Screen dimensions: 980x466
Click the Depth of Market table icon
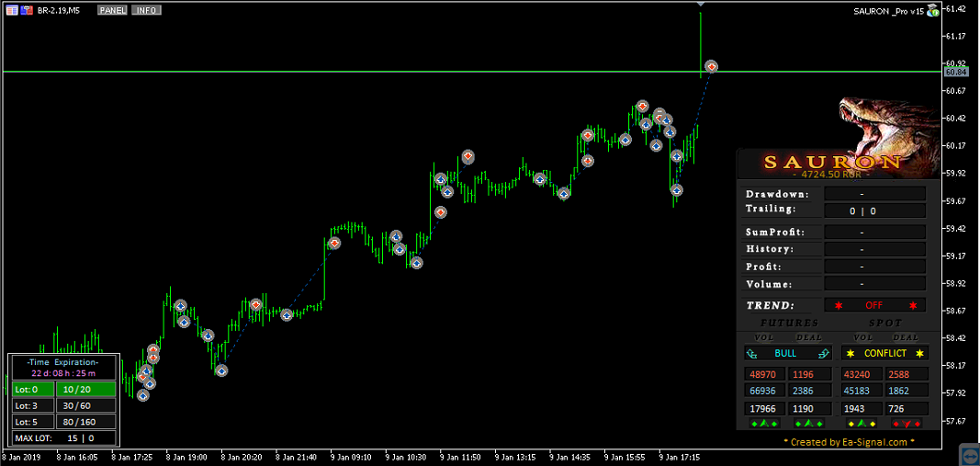(x=13, y=10)
